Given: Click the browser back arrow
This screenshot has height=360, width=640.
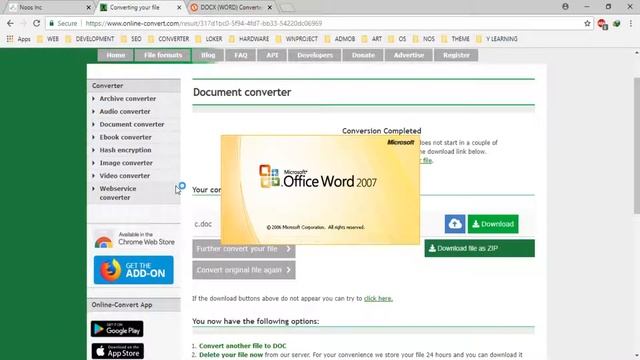Looking at the screenshot, I should coord(10,23).
